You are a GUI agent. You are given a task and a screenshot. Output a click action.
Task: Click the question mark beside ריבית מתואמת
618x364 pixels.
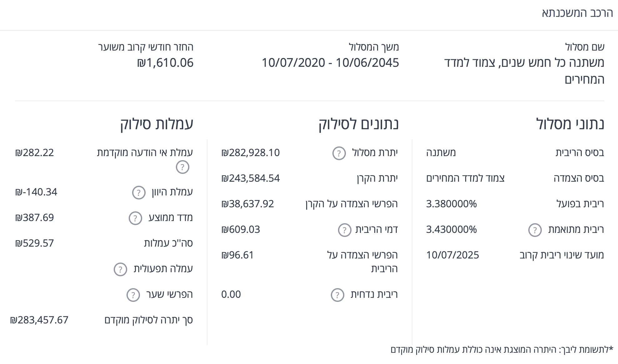click(535, 230)
